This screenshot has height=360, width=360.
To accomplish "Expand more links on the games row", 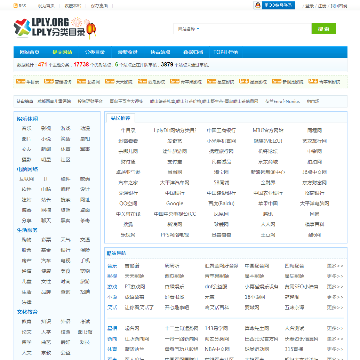I will pos(335,286).
